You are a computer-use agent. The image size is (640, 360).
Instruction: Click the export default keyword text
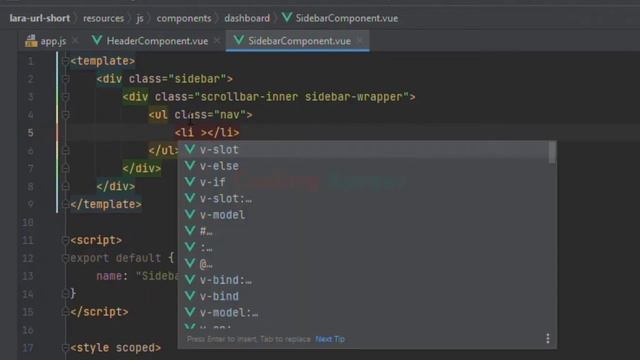(116, 258)
